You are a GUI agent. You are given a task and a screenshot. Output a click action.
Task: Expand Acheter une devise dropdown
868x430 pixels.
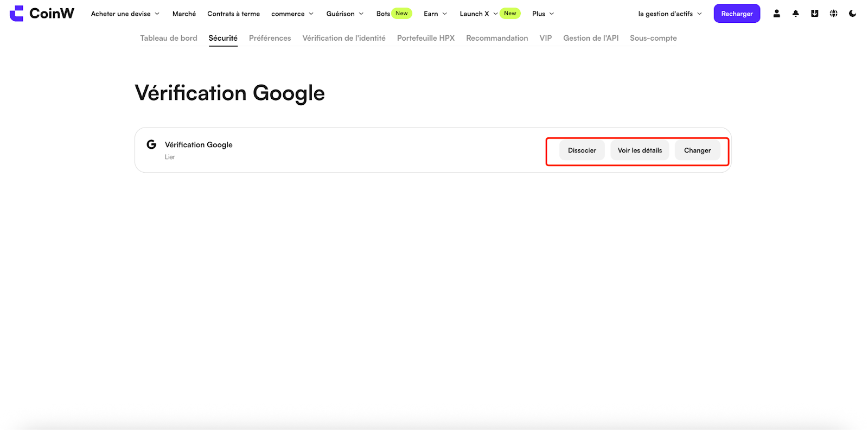pyautogui.click(x=125, y=14)
